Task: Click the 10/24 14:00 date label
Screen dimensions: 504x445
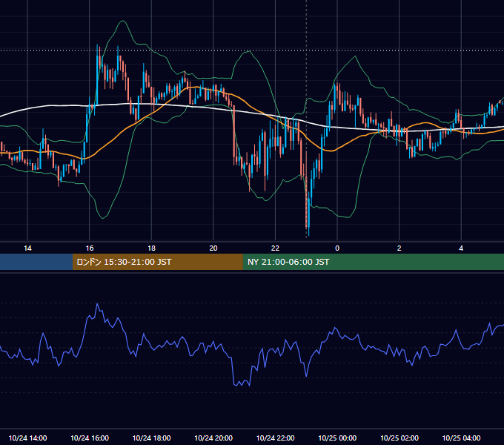Action: pos(27,438)
